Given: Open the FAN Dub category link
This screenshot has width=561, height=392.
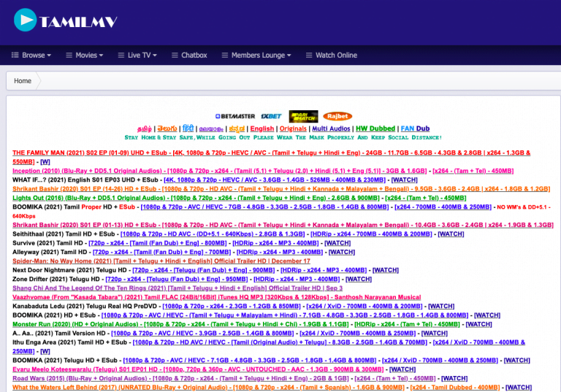Looking at the screenshot, I should 415,128.
